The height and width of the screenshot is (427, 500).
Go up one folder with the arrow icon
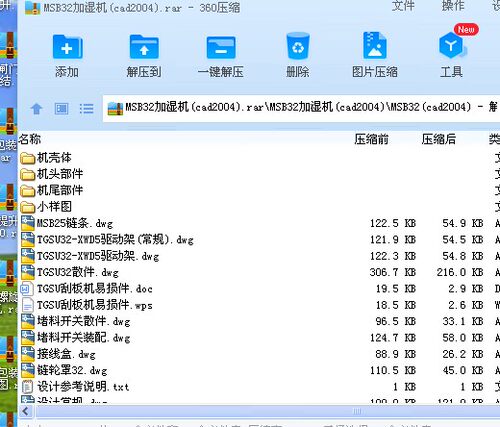(x=36, y=109)
